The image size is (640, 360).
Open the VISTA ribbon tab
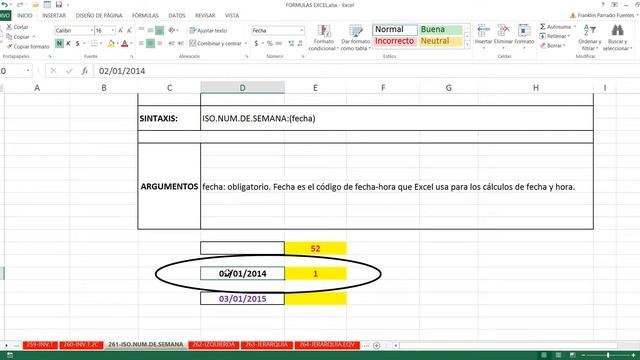pos(232,16)
